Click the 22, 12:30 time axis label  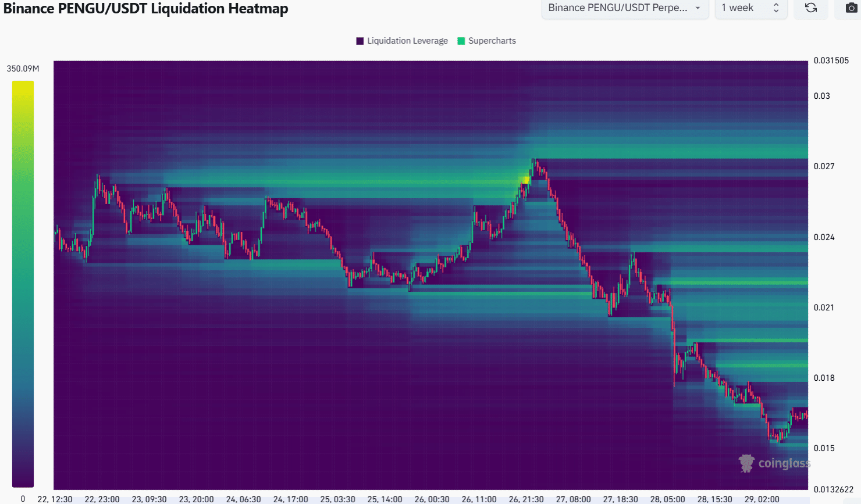coord(55,499)
